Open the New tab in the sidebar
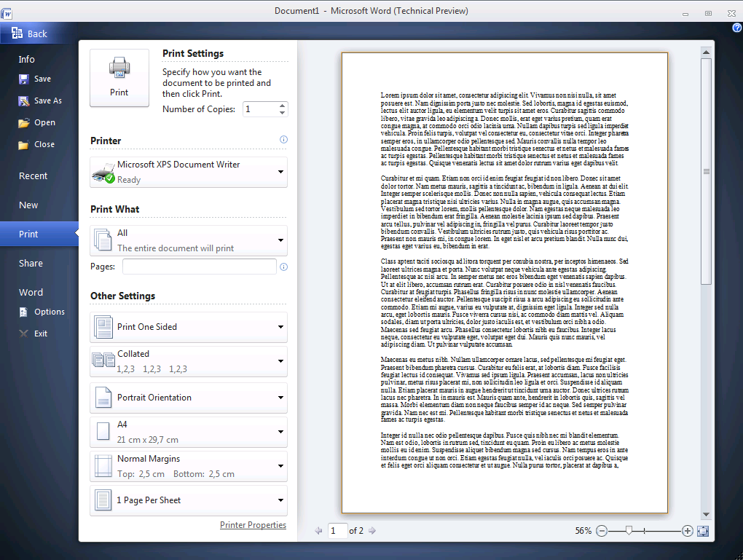Screen dimensions: 743x560 pyautogui.click(x=28, y=205)
